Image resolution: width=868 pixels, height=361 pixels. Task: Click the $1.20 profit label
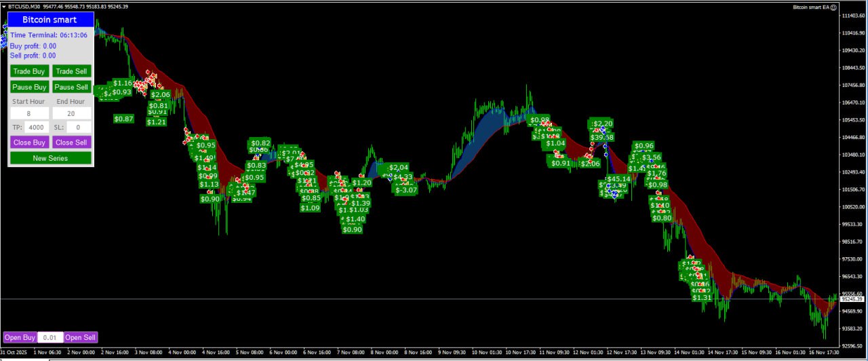tap(361, 183)
